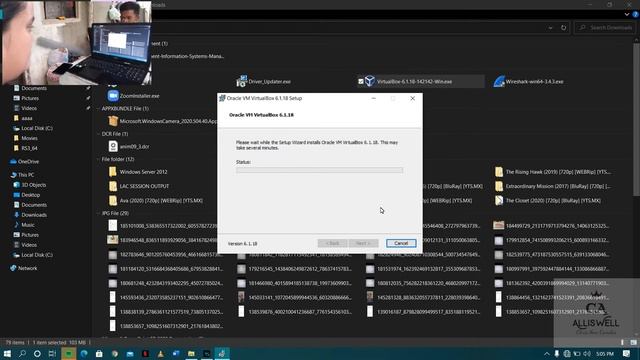
Task: Open the volume control in the tray
Action: coord(587,353)
